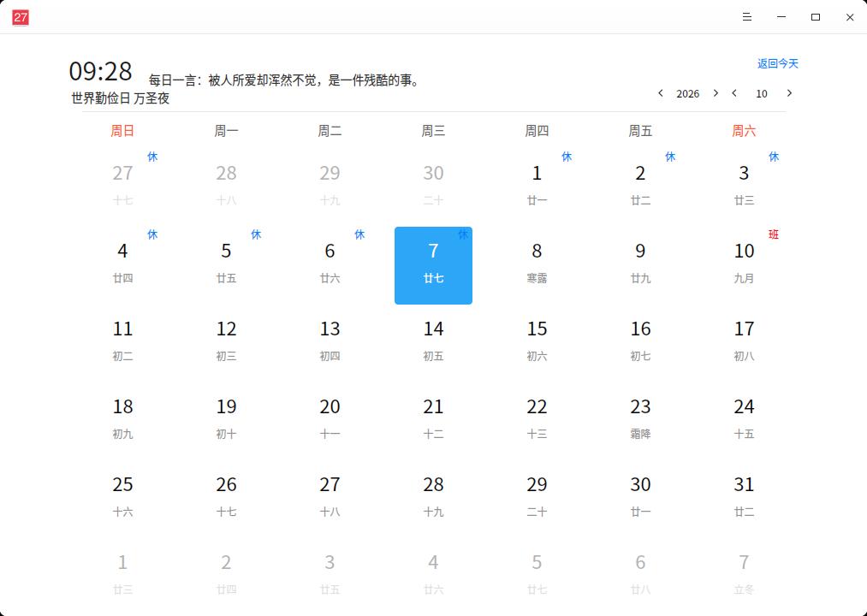Image resolution: width=867 pixels, height=616 pixels.
Task: Select October 3 with lunar 廿三
Action: point(744,187)
